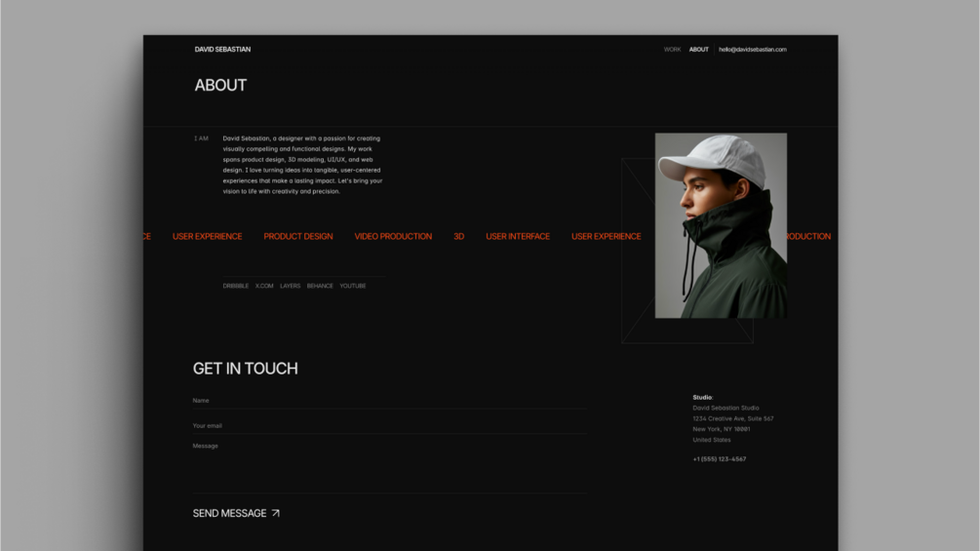Open the WORK navigation link
This screenshot has width=980, height=551.
[x=672, y=50]
